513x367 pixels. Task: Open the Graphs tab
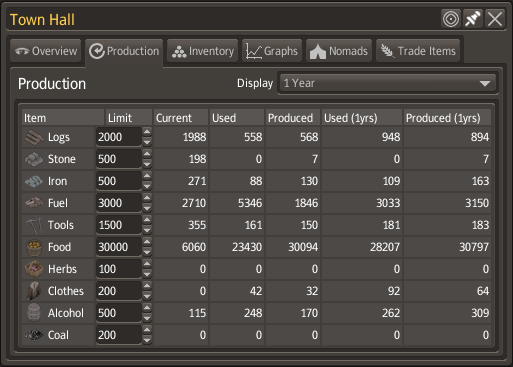pos(272,51)
